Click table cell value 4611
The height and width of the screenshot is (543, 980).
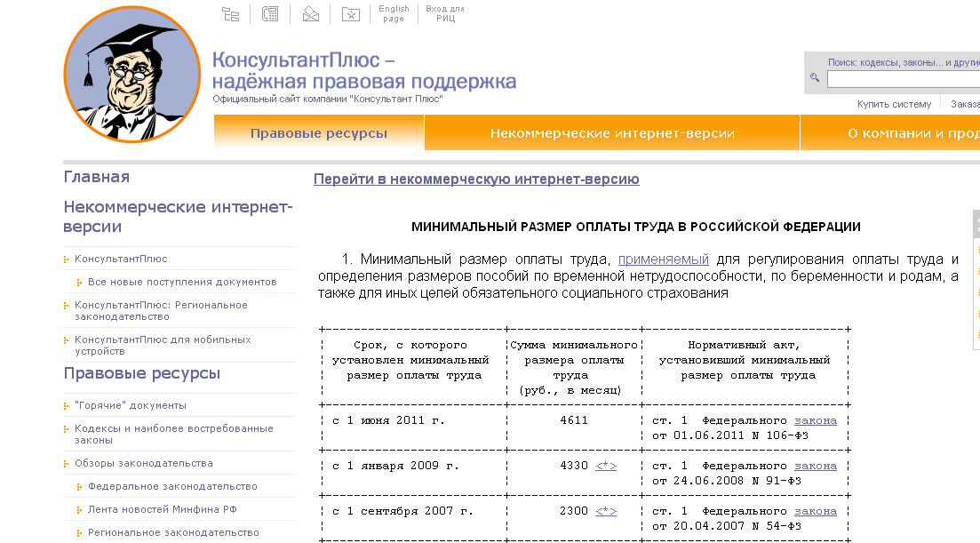574,420
